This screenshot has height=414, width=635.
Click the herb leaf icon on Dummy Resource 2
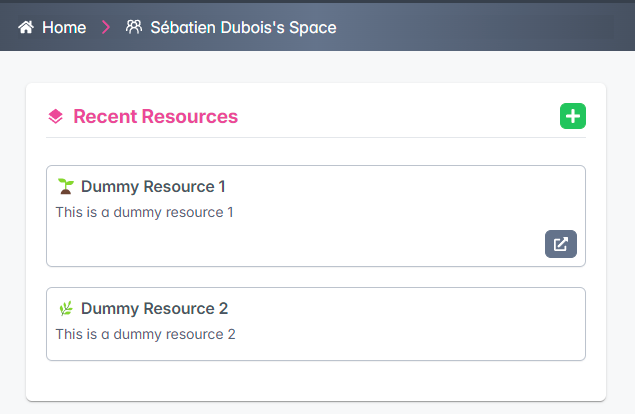click(x=66, y=308)
